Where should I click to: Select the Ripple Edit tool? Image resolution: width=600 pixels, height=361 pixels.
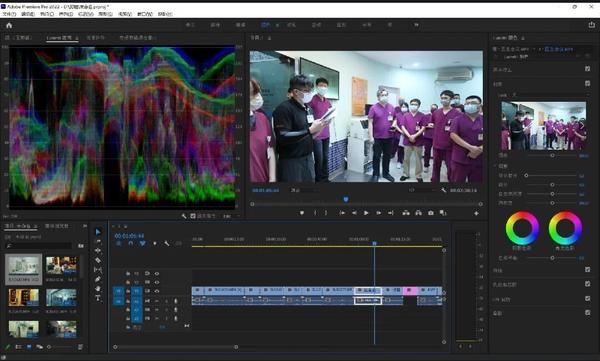tap(98, 250)
